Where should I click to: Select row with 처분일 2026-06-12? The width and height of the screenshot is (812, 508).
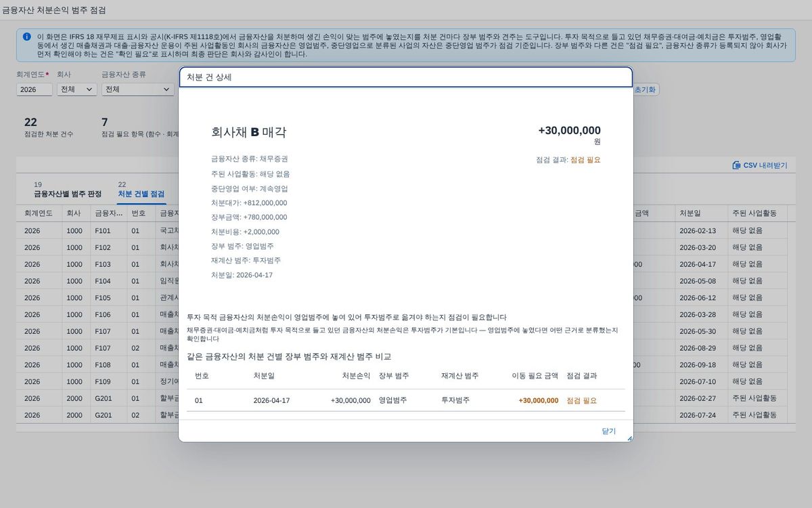(406, 297)
